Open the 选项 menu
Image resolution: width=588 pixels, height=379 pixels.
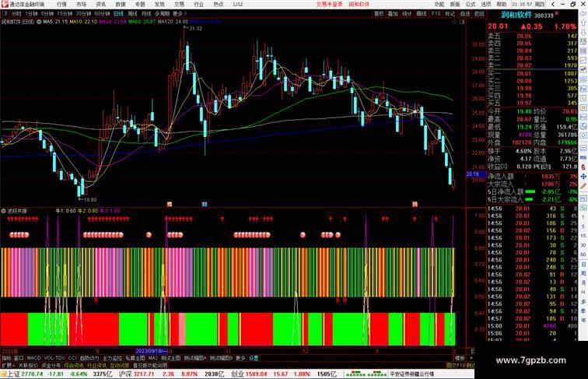486,4
